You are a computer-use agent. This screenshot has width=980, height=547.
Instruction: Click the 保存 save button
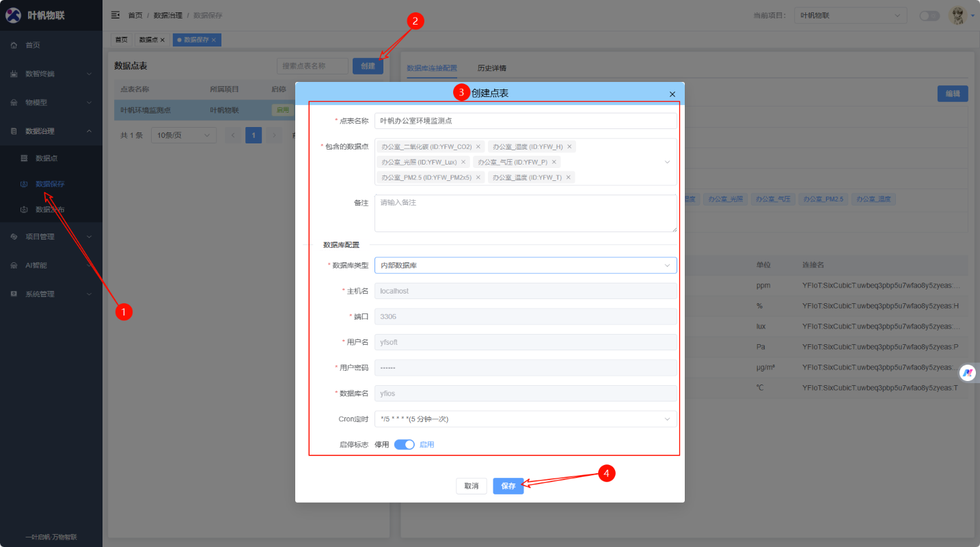(x=508, y=486)
